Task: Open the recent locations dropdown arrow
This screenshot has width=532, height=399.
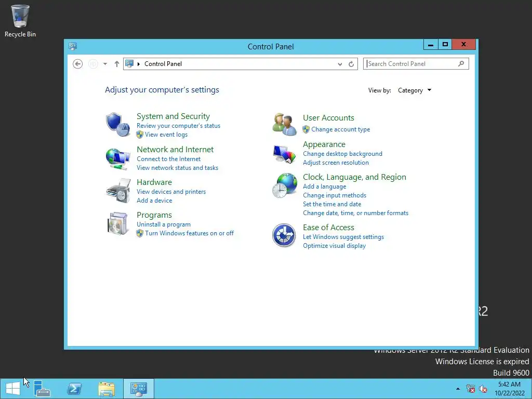Action: [105, 64]
